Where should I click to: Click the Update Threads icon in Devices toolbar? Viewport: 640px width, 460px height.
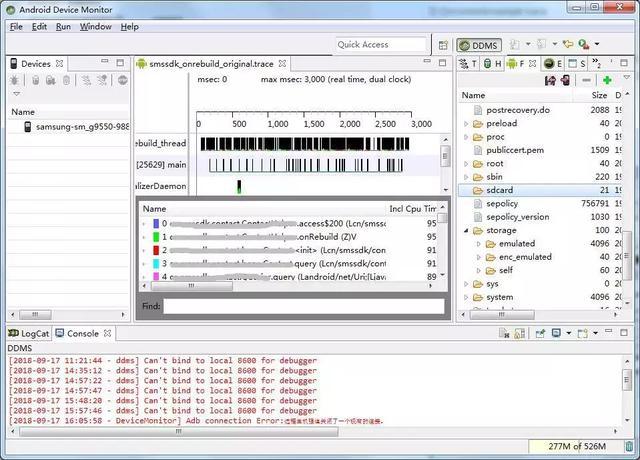click(86, 80)
